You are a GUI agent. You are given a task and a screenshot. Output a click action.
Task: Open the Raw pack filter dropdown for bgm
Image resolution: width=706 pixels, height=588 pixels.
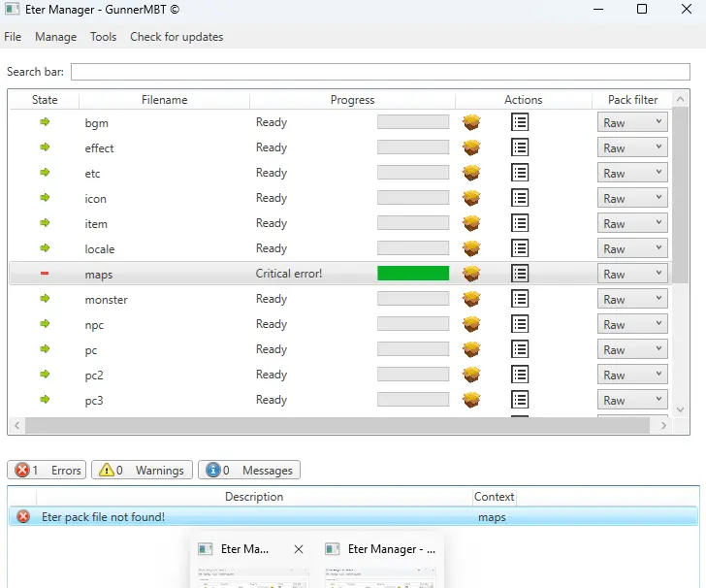pos(632,122)
